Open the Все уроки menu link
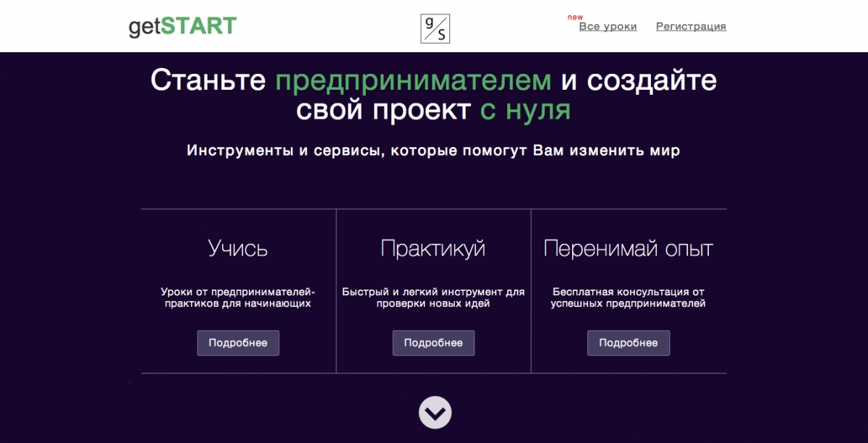The height and width of the screenshot is (443, 868). point(608,27)
